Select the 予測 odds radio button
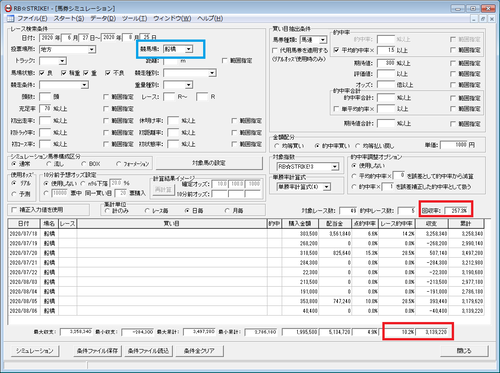The image size is (500, 373). coord(14,193)
